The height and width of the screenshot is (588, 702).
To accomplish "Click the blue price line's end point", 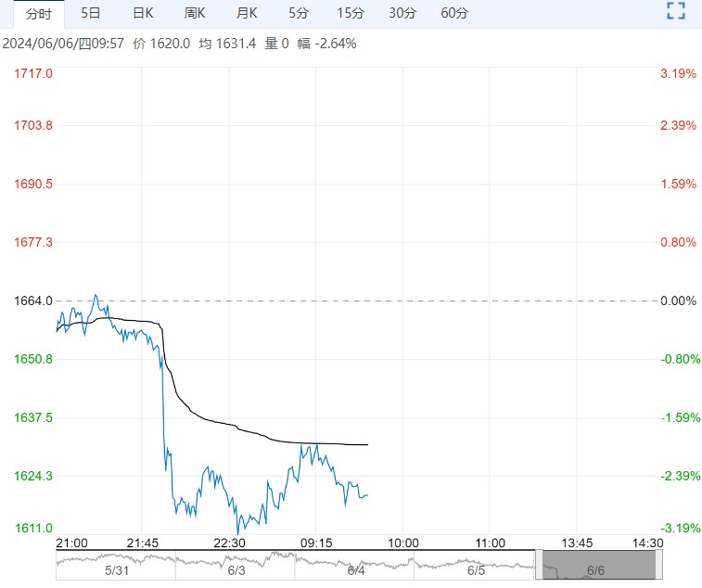I will click(x=367, y=495).
